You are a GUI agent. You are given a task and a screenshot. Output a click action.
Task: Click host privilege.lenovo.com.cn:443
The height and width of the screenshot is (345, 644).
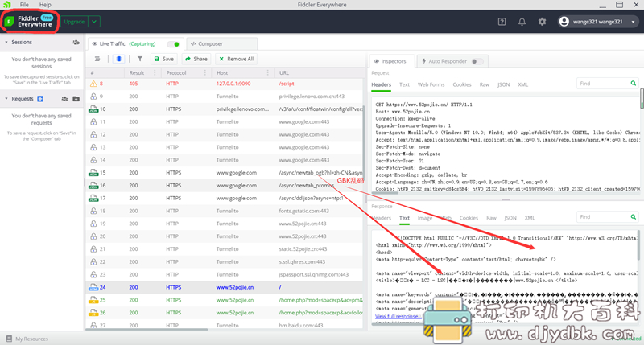click(x=312, y=97)
